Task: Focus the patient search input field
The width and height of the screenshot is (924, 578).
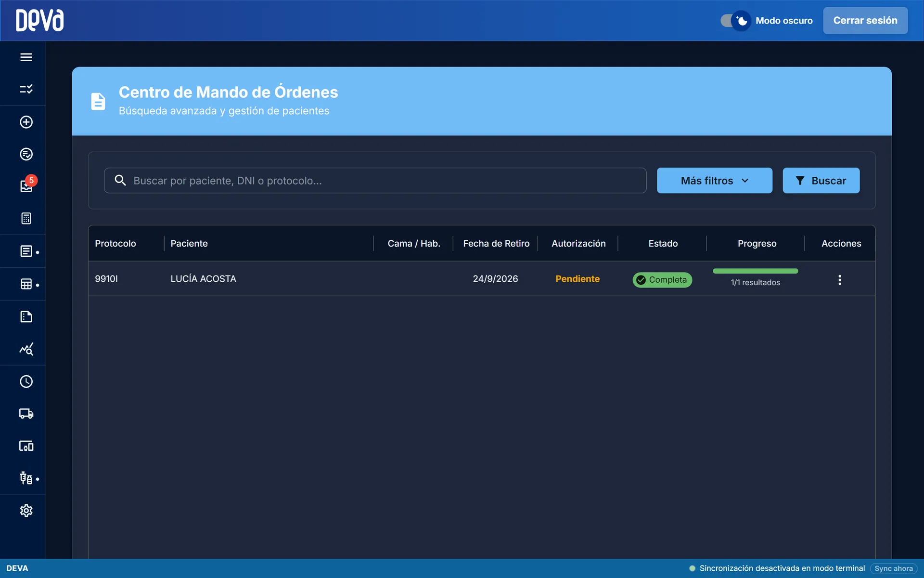Action: (375, 181)
